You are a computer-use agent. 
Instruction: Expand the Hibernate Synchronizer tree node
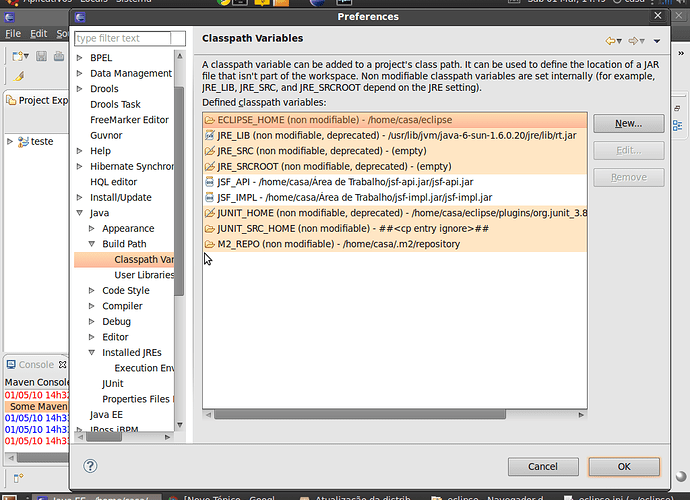tap(80, 166)
